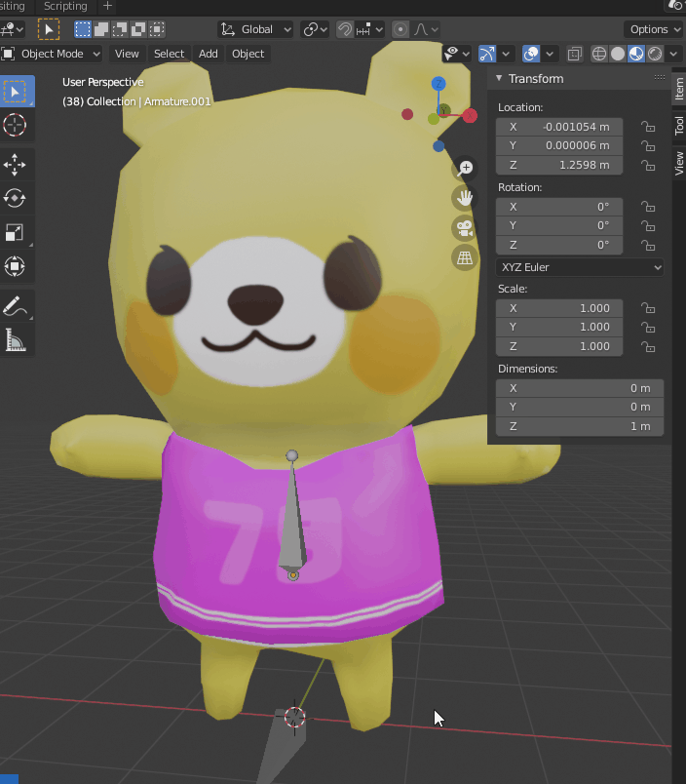Toggle show gizmo button
The image size is (686, 784).
[x=487, y=54]
